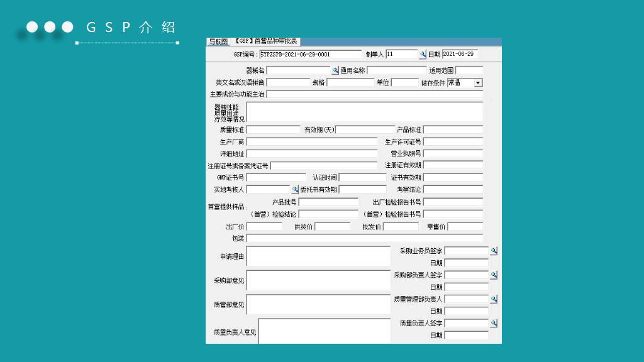This screenshot has width=644, height=362.
Task: Open lookup icon next to 制单人 field
Action: pos(422,54)
